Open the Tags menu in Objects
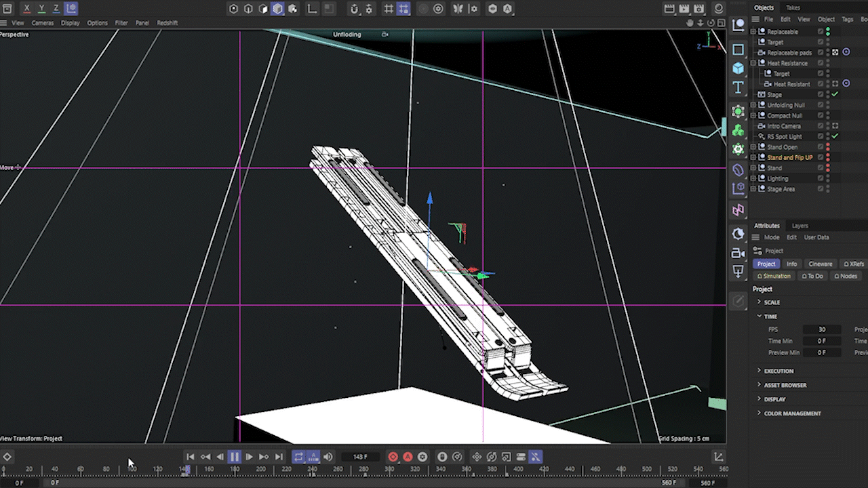Viewport: 868px width, 488px height. tap(847, 19)
